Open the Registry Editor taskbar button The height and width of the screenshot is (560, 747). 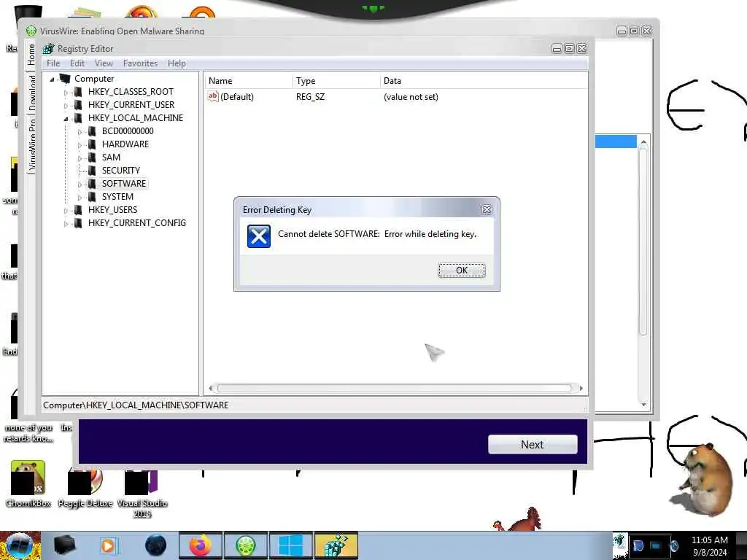click(336, 545)
